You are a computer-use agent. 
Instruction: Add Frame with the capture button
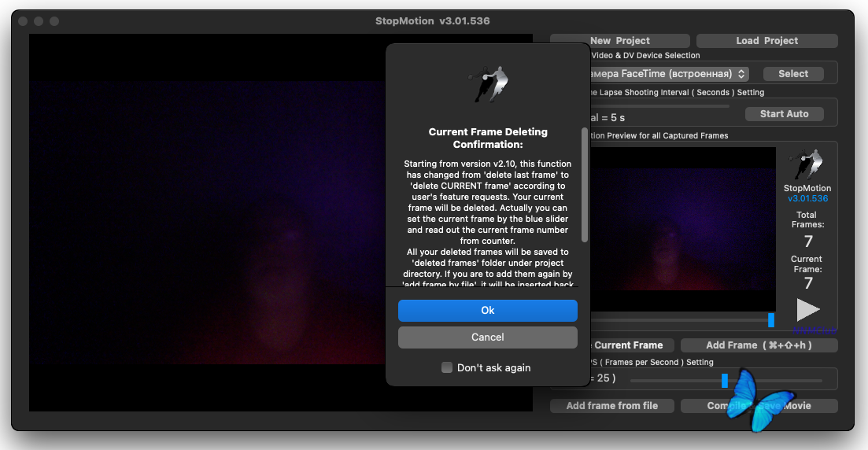[x=759, y=345]
